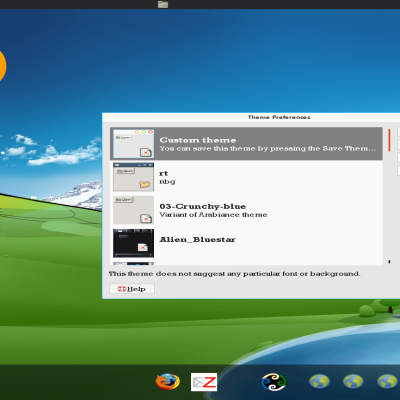Click the orange theme list scrollbar handle
This screenshot has height=400, width=400.
coord(389,140)
